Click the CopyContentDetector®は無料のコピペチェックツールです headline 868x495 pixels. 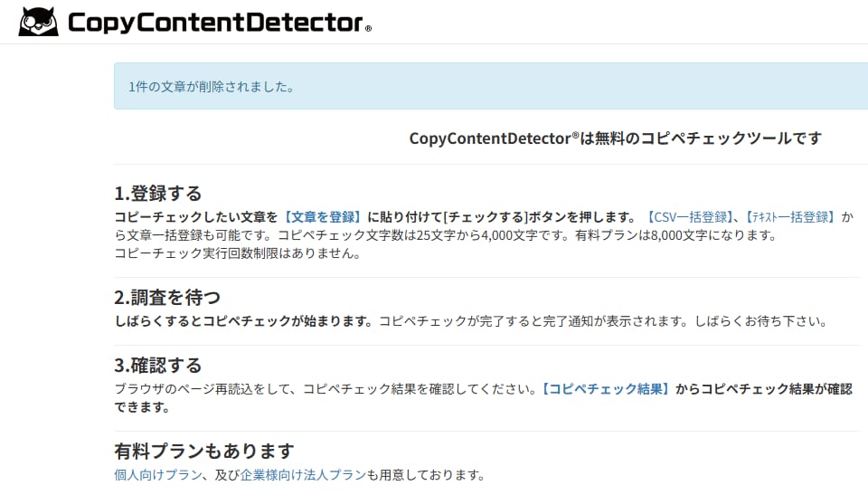point(616,138)
